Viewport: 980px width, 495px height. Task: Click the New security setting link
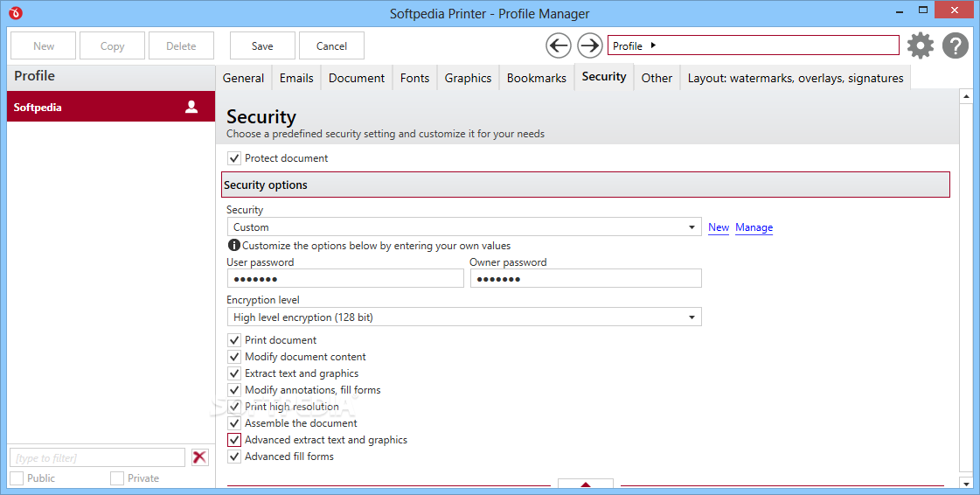[x=719, y=227]
